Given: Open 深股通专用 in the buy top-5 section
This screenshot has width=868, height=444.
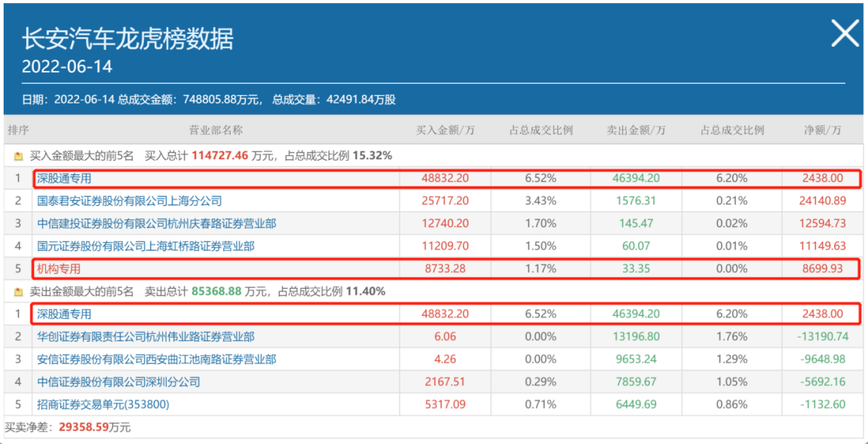Looking at the screenshot, I should (x=64, y=179).
